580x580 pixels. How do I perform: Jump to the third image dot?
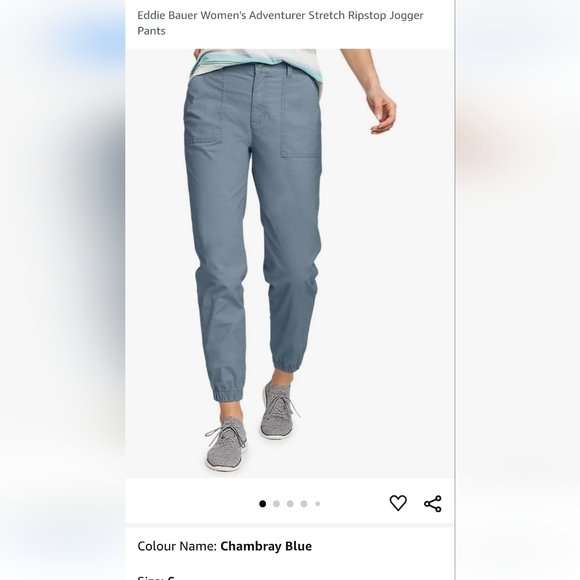tap(290, 504)
